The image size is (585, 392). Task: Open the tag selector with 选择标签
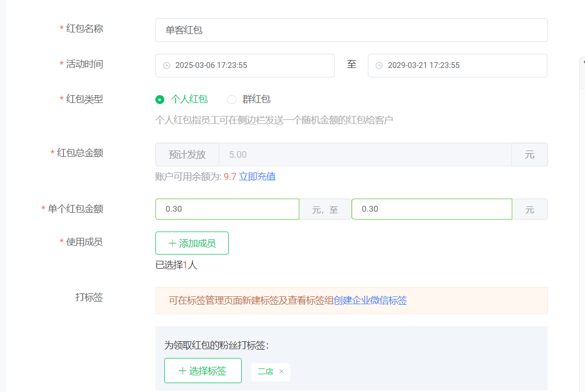pos(203,371)
